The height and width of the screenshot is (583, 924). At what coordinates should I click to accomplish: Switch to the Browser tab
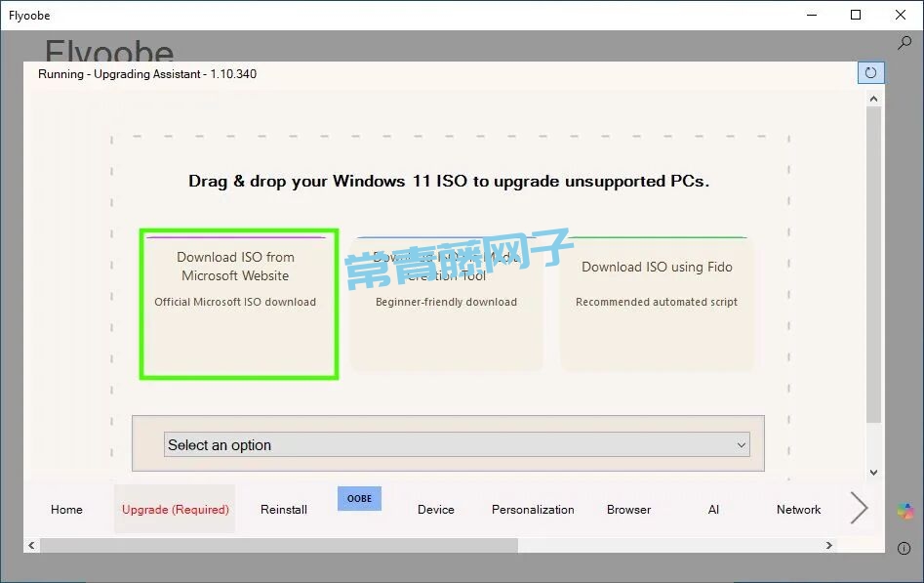628,510
